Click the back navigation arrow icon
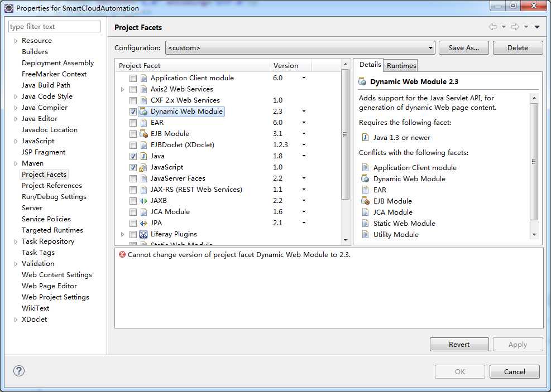The width and height of the screenshot is (551, 392). 493,27
